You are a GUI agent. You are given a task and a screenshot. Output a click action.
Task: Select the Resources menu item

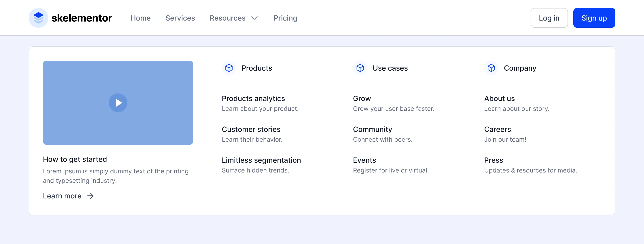point(227,18)
